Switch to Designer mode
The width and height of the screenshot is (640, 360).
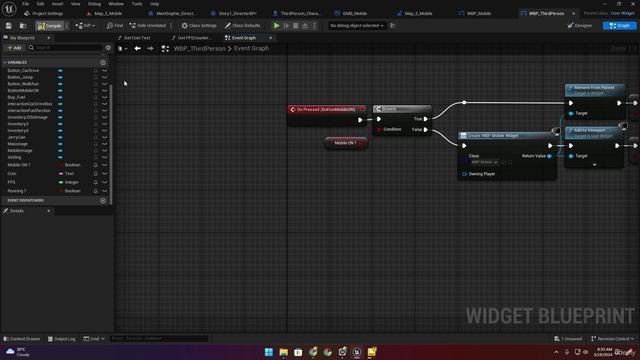pyautogui.click(x=580, y=26)
